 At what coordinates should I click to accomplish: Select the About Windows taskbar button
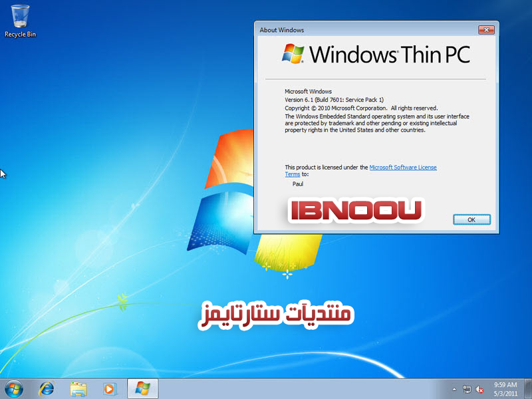click(x=142, y=389)
